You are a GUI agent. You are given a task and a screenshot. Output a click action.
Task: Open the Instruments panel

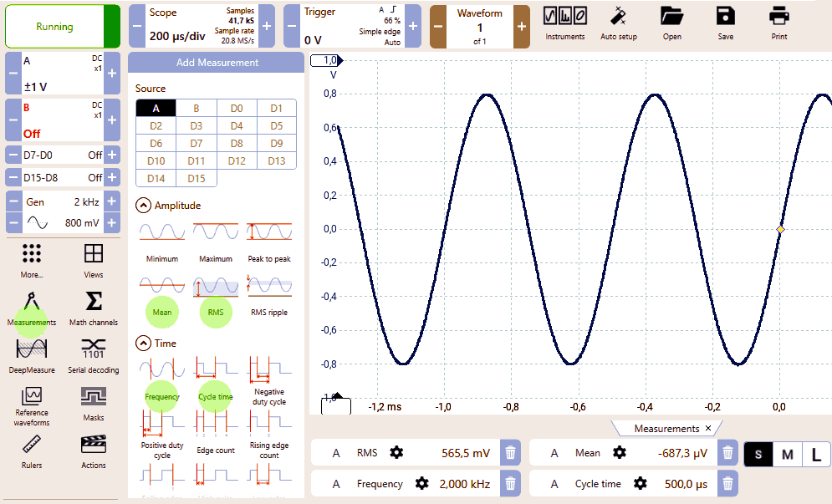(564, 24)
